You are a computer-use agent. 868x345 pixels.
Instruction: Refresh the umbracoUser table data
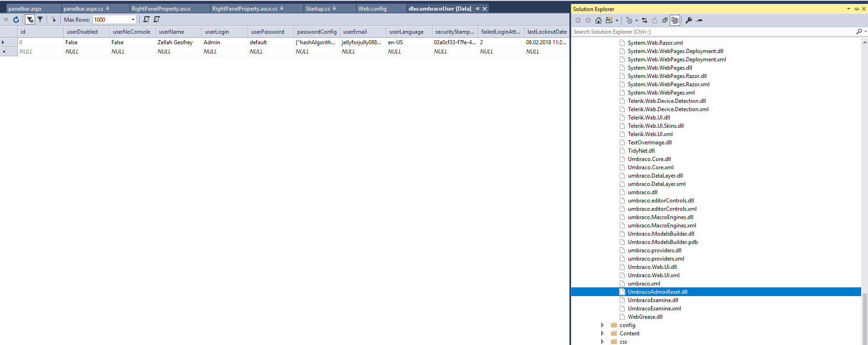point(16,19)
